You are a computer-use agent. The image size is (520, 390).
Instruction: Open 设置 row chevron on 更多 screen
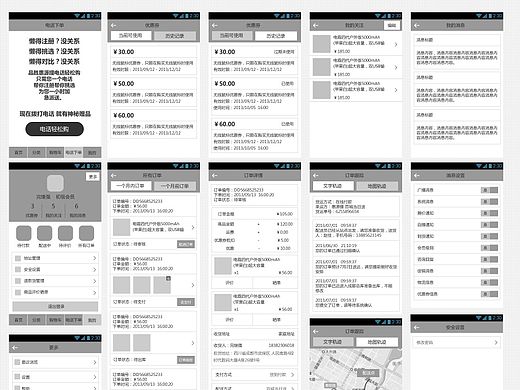click(95, 377)
